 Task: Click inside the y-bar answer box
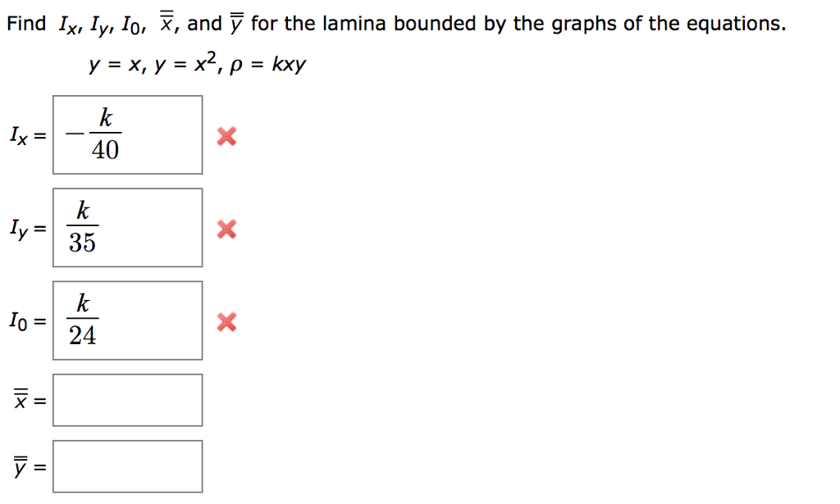coord(127,465)
